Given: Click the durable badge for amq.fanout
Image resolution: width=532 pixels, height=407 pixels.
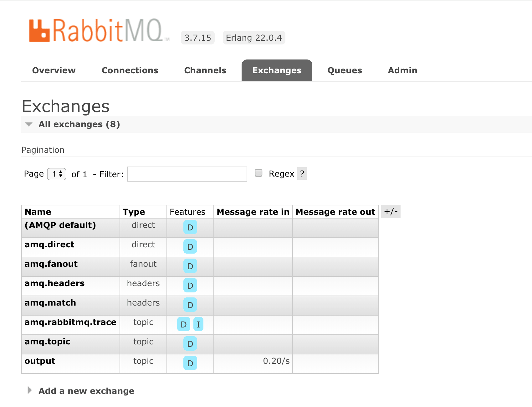Looking at the screenshot, I should [x=190, y=266].
